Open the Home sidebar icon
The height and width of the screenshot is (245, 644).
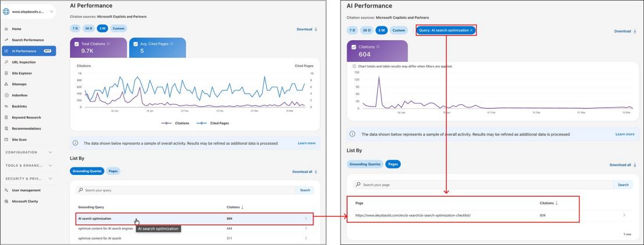pyautogui.click(x=6, y=29)
